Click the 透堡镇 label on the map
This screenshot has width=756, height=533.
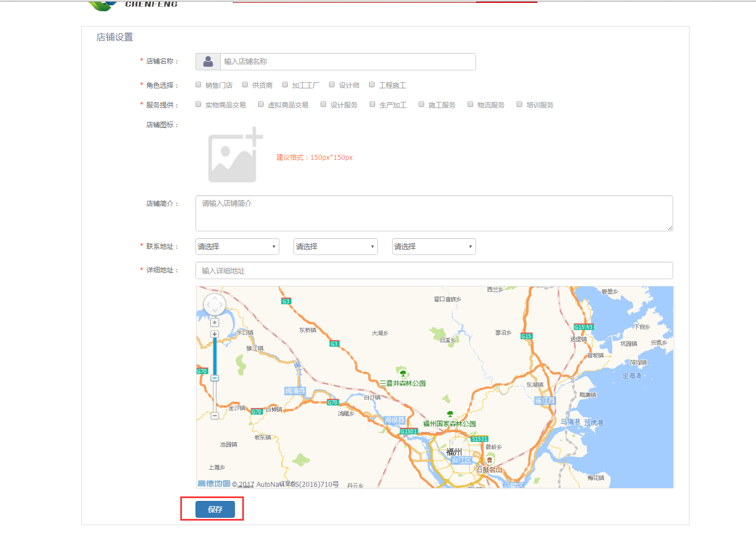coord(579,339)
